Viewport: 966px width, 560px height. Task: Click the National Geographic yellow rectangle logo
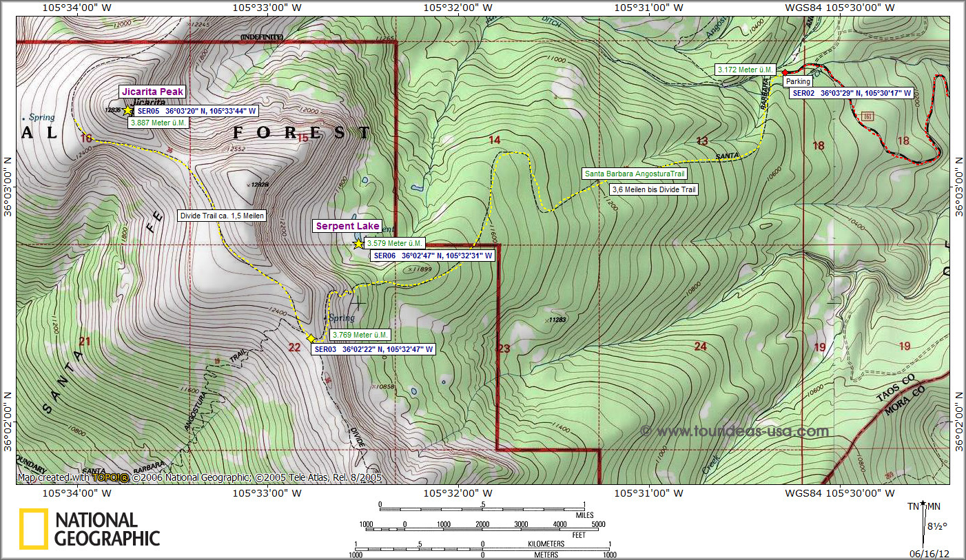click(x=33, y=529)
